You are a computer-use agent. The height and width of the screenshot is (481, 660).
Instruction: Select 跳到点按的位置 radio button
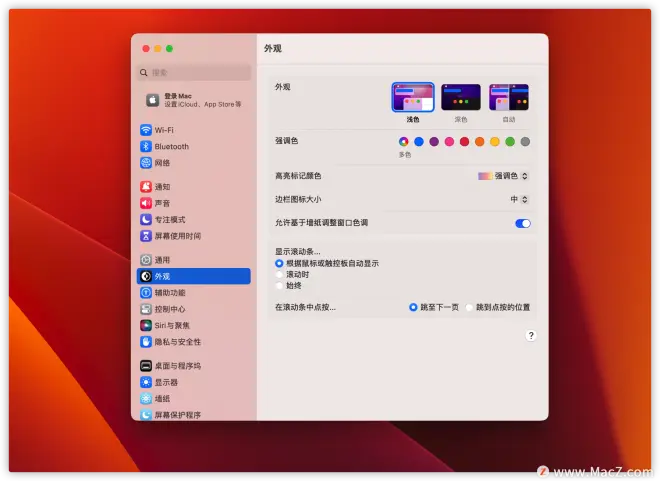[469, 307]
